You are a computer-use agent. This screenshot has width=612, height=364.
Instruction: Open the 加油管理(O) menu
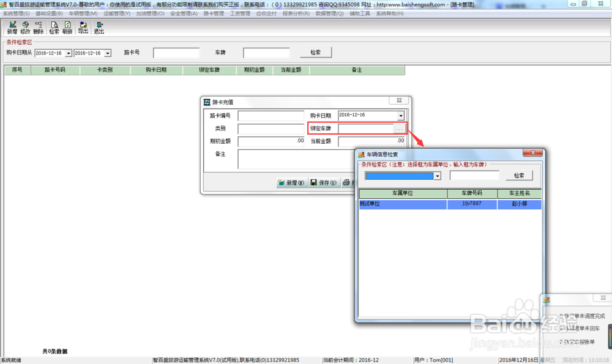pyautogui.click(x=151, y=13)
